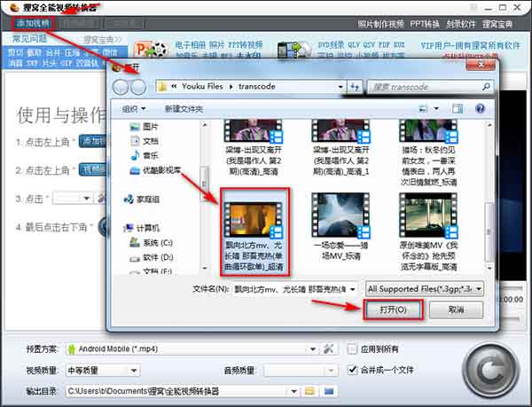Open the 照片制作视频 menu item
This screenshot has height=407, width=532.
click(380, 24)
